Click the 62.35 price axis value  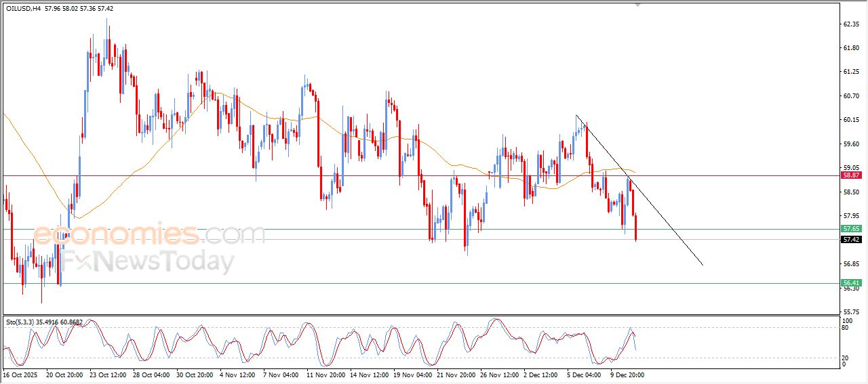coord(851,24)
